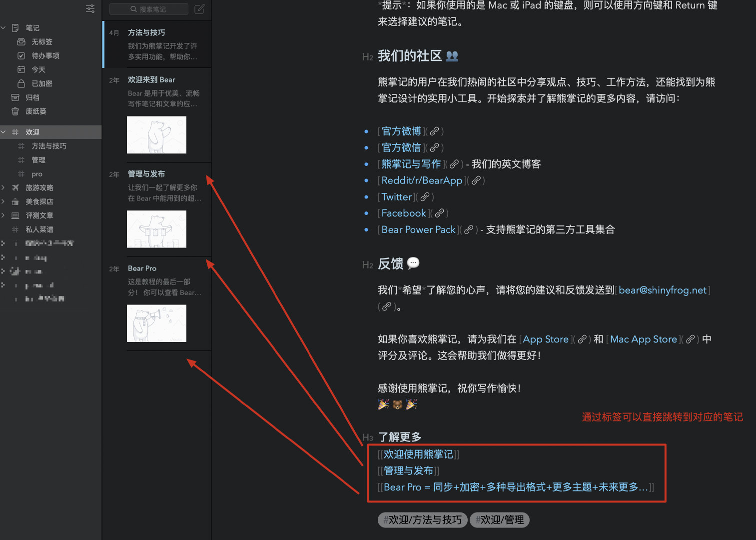The height and width of the screenshot is (540, 756).
Task: Expand the 美食探店 tag
Action: tap(3, 201)
